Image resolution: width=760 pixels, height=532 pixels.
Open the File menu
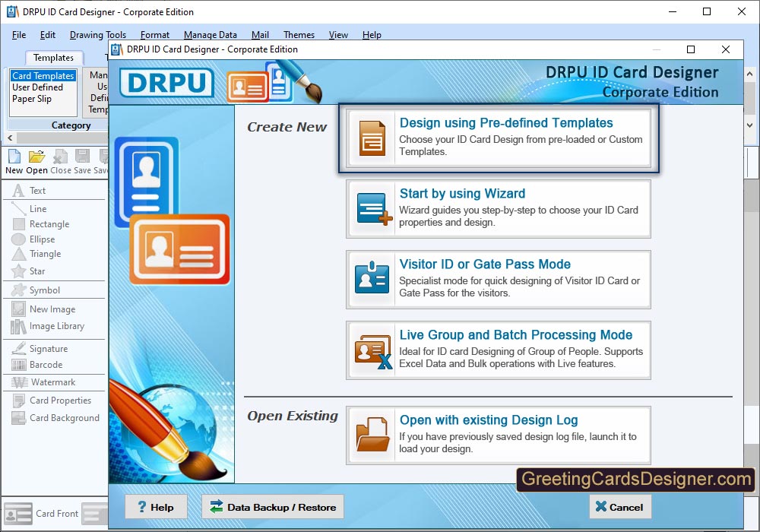click(x=19, y=35)
